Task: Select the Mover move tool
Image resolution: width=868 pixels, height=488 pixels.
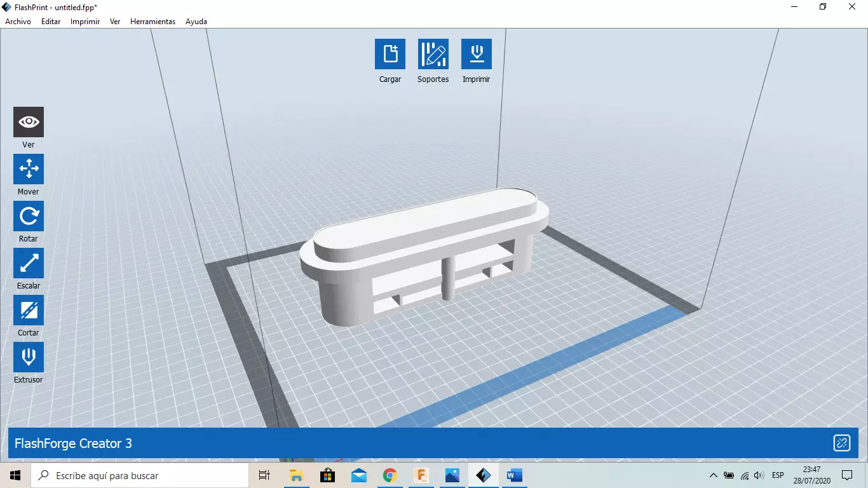Action: [x=29, y=169]
